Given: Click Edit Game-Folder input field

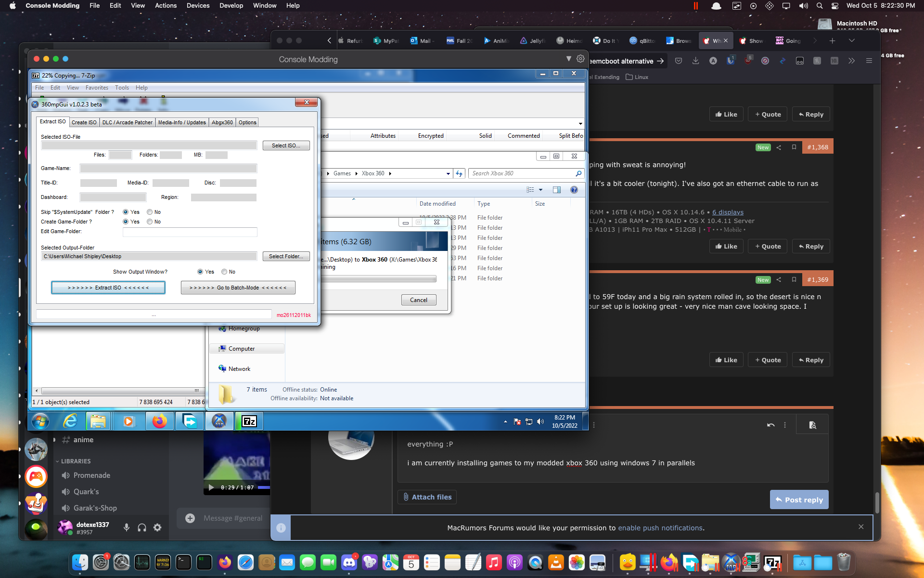Looking at the screenshot, I should [x=190, y=232].
